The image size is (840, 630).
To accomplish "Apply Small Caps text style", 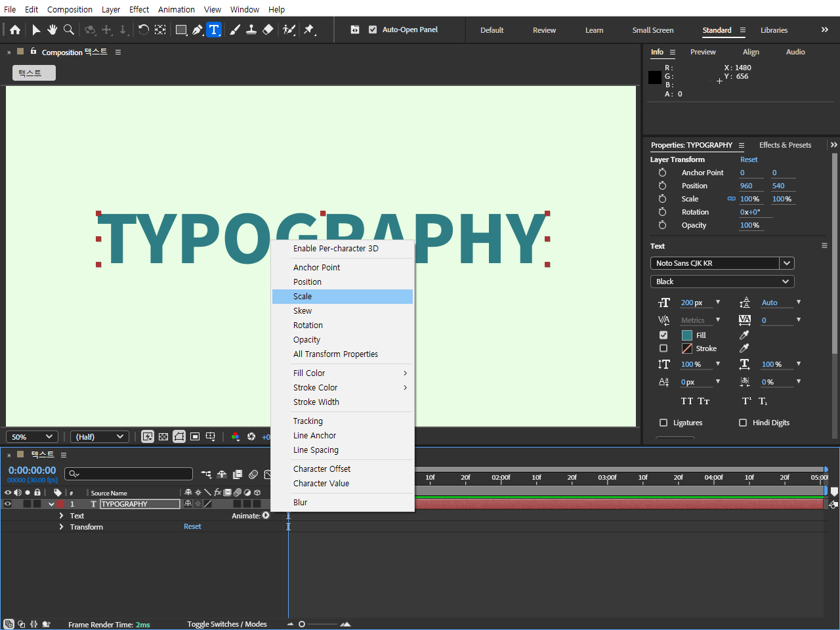I will tap(703, 401).
